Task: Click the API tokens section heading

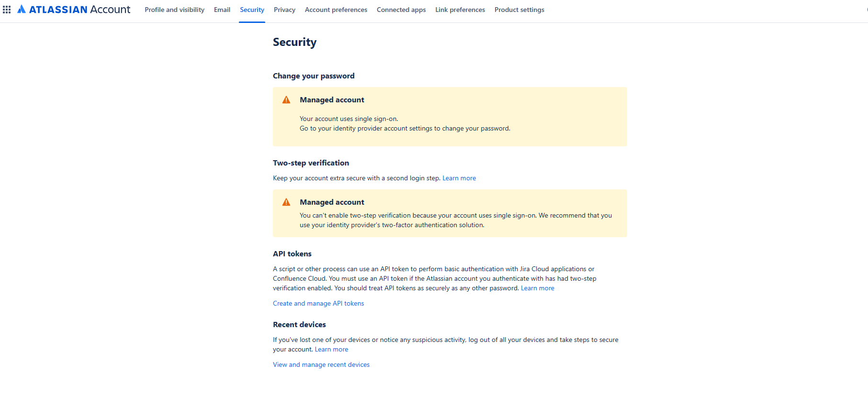Action: [x=292, y=254]
